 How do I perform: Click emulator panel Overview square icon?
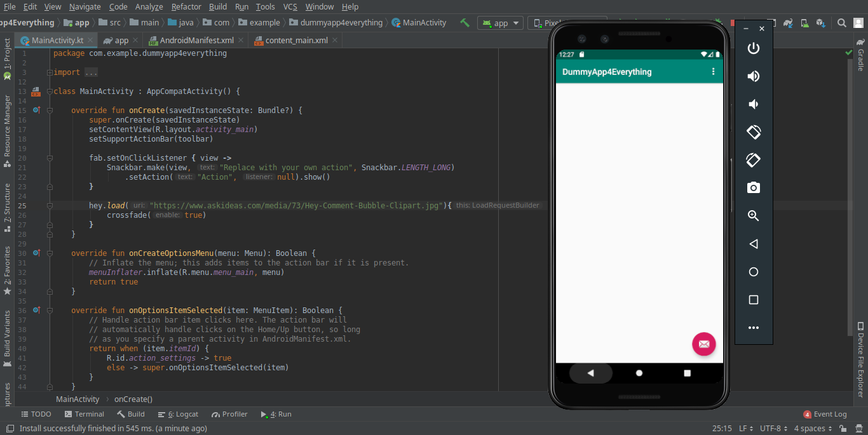coord(754,300)
